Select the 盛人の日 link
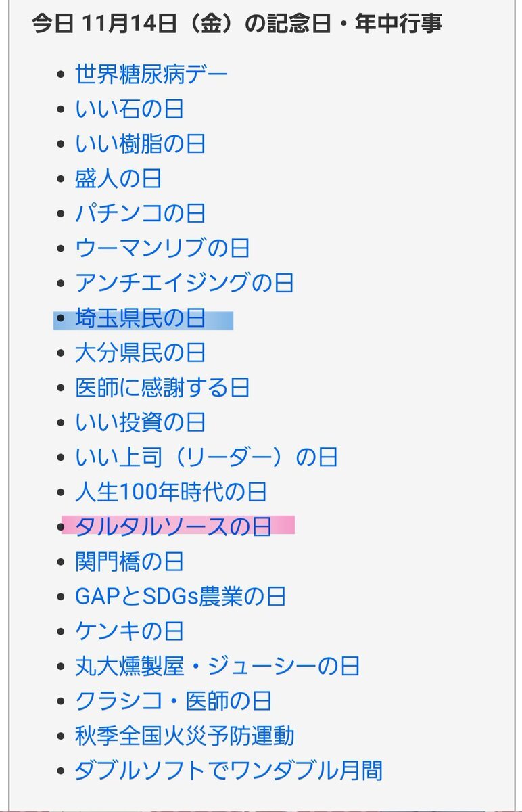Image resolution: width=522 pixels, height=812 pixels. point(118,179)
